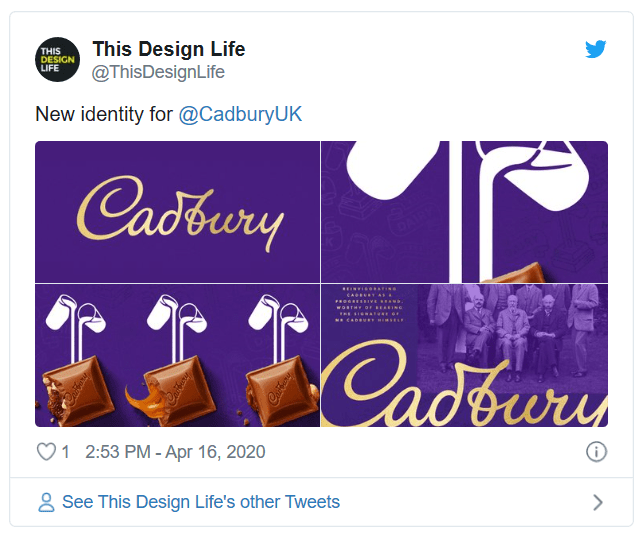Image resolution: width=640 pixels, height=536 pixels.
Task: Click the Twitter bird logo icon
Action: pos(596,49)
